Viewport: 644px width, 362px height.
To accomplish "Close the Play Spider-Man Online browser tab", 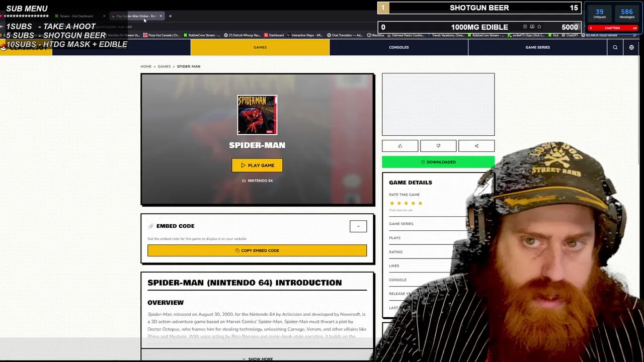I will pyautogui.click(x=161, y=16).
